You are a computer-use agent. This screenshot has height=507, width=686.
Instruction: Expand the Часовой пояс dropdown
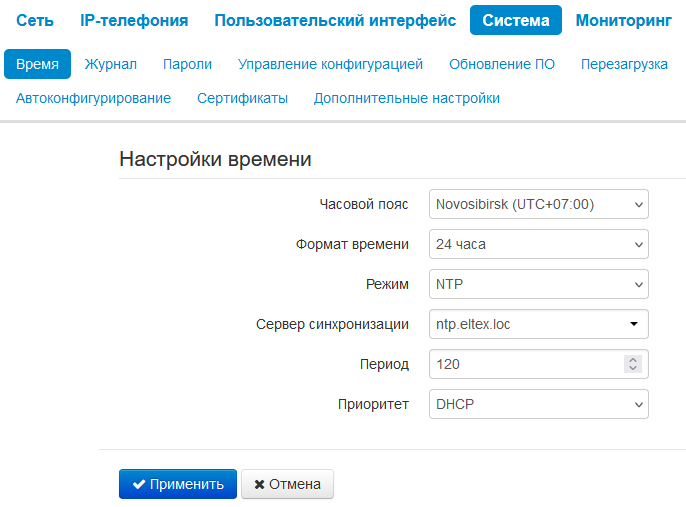(538, 204)
